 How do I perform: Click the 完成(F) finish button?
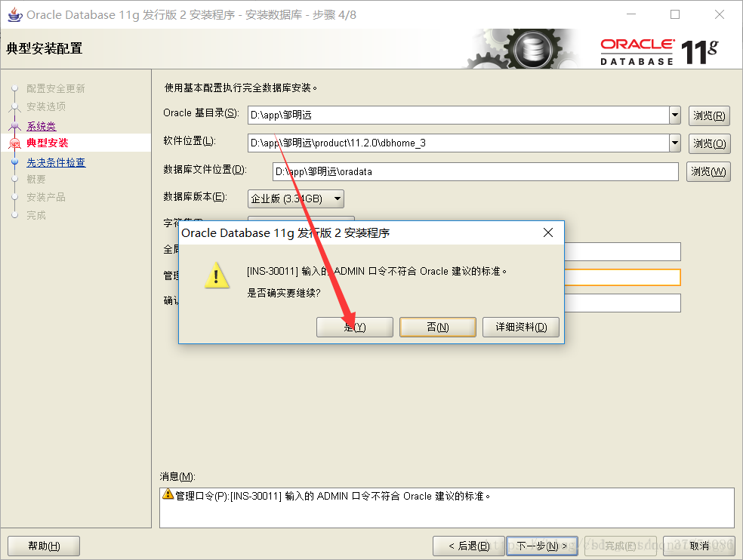pos(620,546)
